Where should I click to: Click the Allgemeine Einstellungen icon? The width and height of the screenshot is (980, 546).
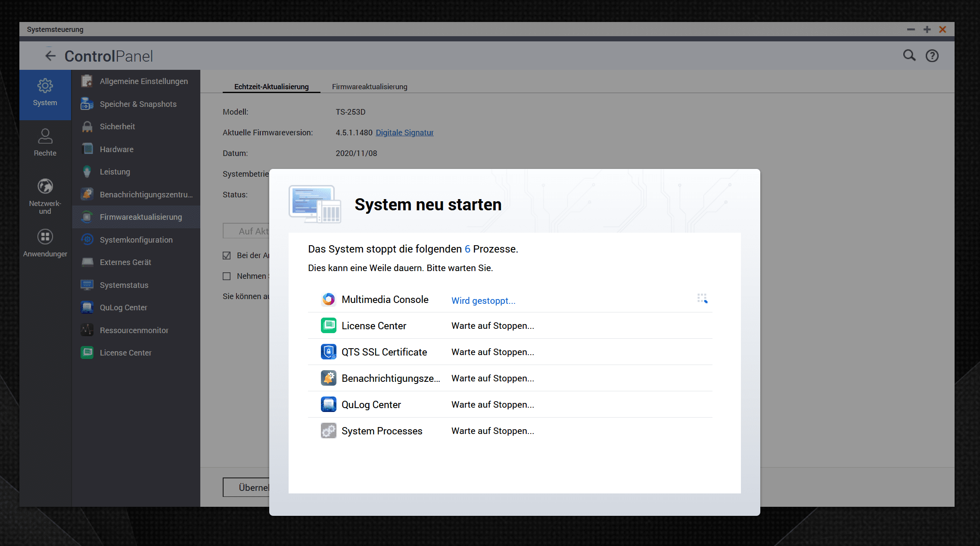pos(87,81)
